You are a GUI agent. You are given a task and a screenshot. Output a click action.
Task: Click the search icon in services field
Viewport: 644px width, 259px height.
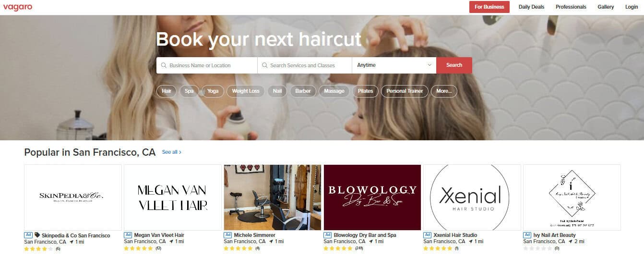(x=265, y=65)
